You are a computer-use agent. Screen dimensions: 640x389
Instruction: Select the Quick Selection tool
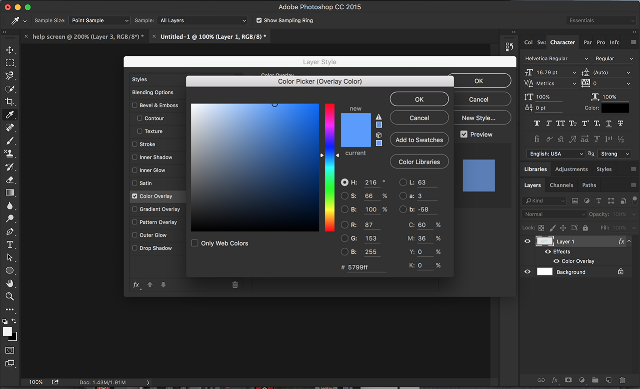click(9, 89)
